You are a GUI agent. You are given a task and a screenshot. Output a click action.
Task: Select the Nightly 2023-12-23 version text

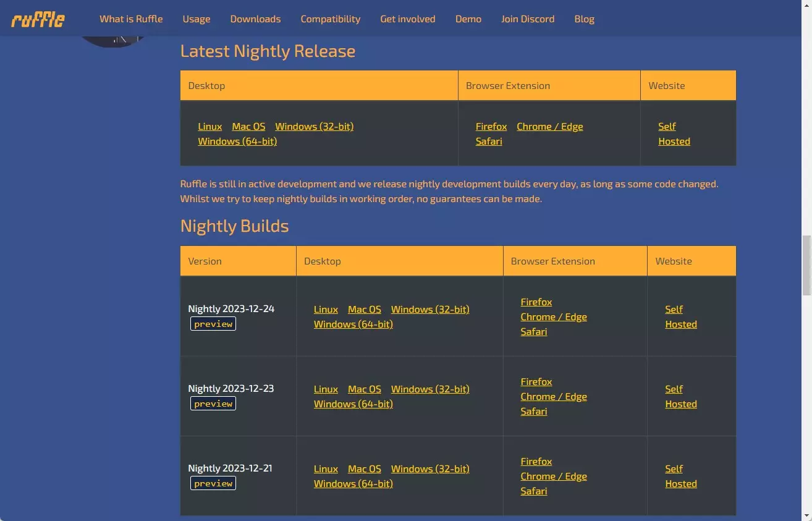[x=231, y=388]
